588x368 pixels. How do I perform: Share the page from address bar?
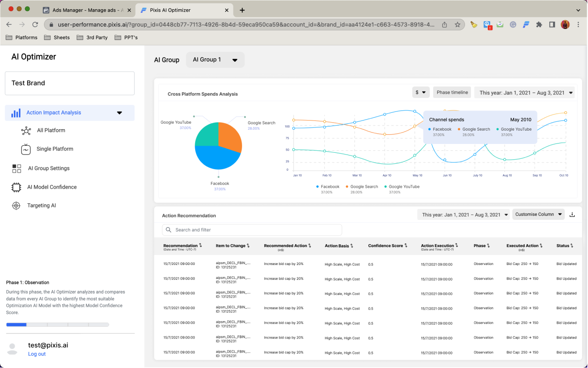[445, 24]
